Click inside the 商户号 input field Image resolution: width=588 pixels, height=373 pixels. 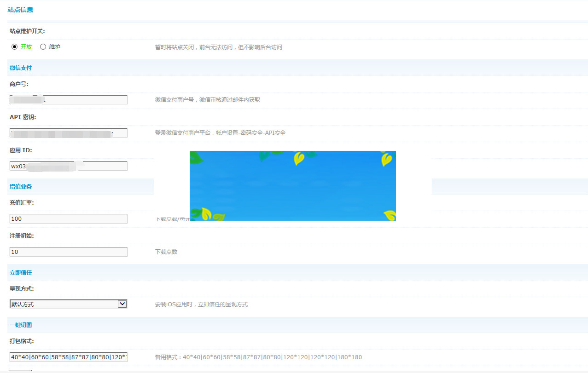click(68, 99)
